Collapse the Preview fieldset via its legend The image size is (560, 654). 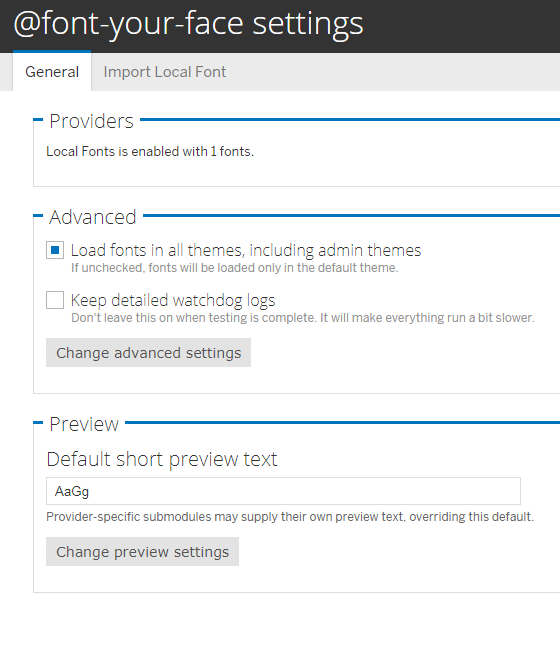click(84, 424)
